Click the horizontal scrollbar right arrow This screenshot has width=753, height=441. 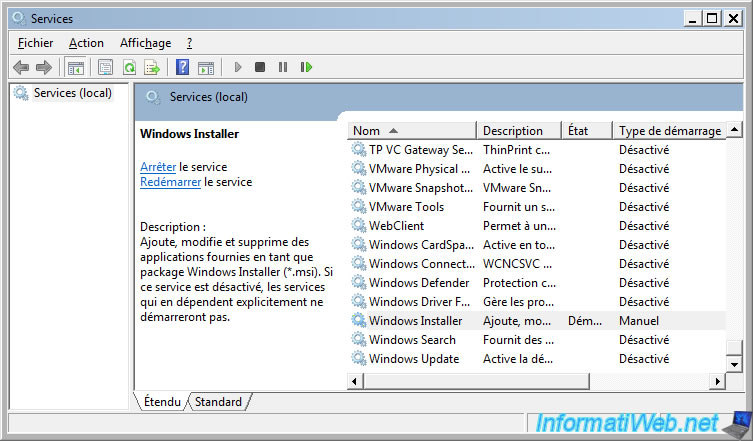pos(717,381)
